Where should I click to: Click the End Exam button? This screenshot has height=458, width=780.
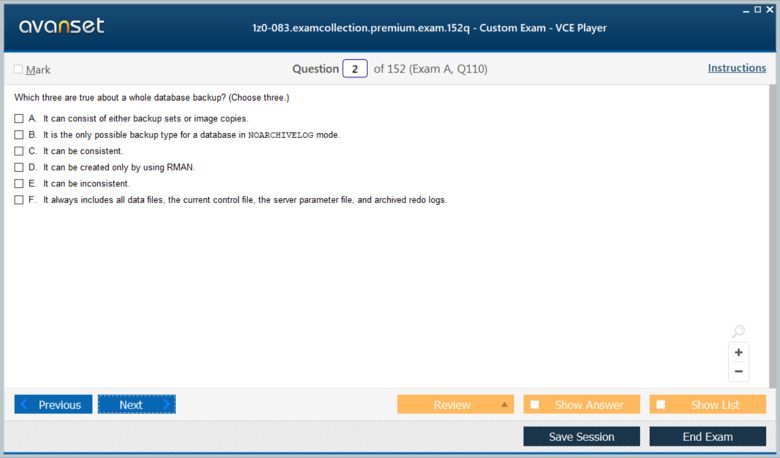coord(707,437)
